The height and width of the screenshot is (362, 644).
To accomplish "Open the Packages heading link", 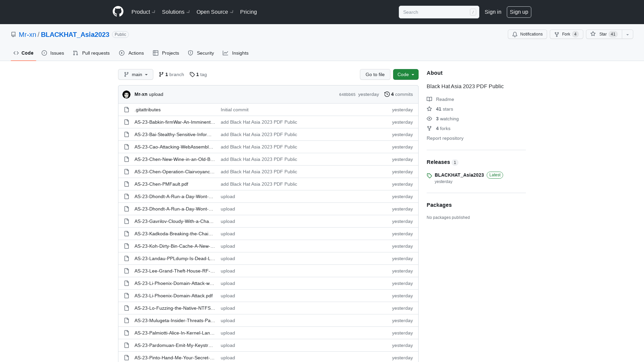I will [x=439, y=205].
